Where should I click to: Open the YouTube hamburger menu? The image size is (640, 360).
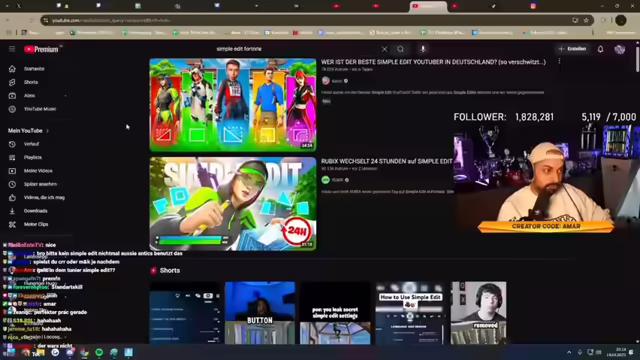pyautogui.click(x=12, y=49)
